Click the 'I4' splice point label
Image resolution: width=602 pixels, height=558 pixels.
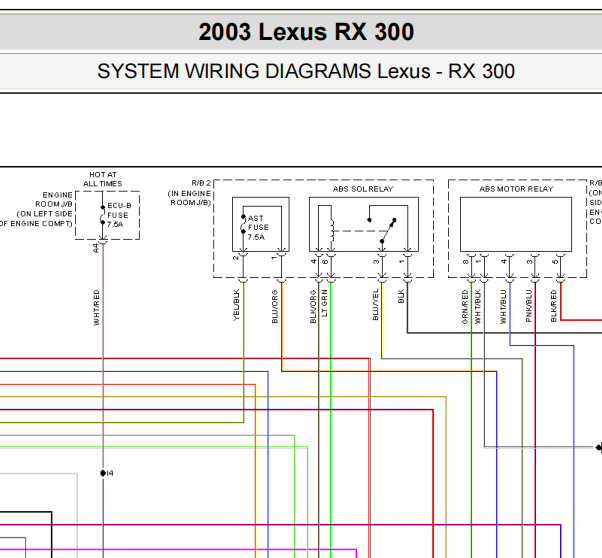click(x=110, y=473)
